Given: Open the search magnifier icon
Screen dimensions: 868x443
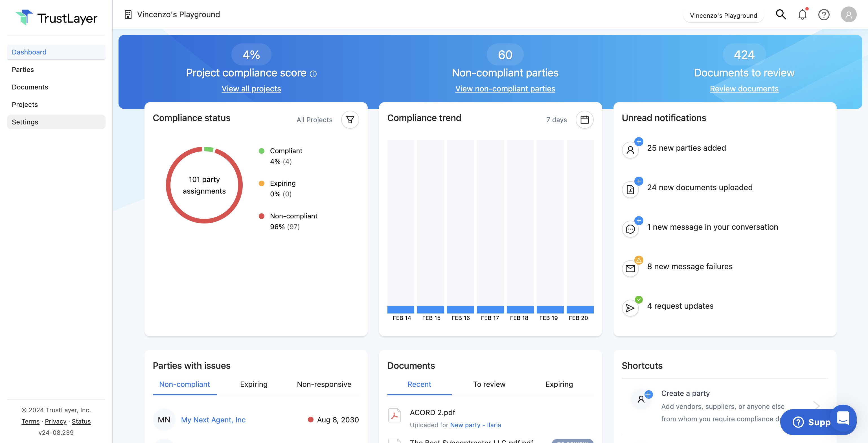Looking at the screenshot, I should coord(781,14).
